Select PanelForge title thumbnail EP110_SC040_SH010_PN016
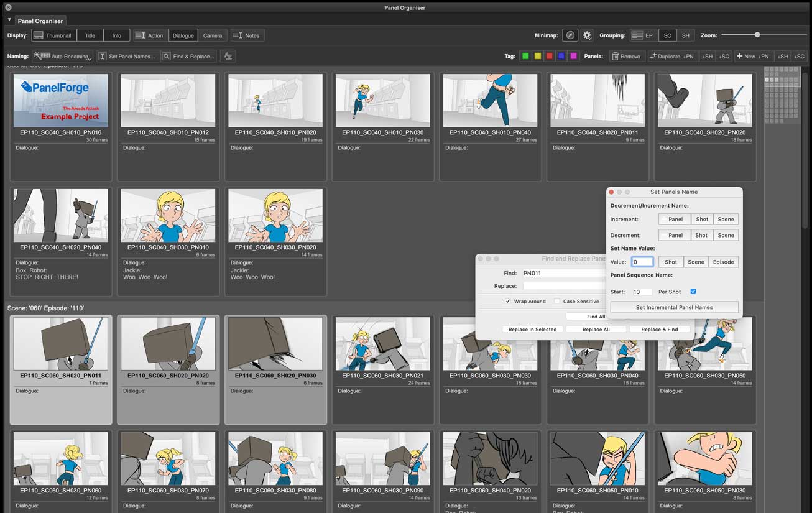This screenshot has width=812, height=513. pyautogui.click(x=60, y=101)
